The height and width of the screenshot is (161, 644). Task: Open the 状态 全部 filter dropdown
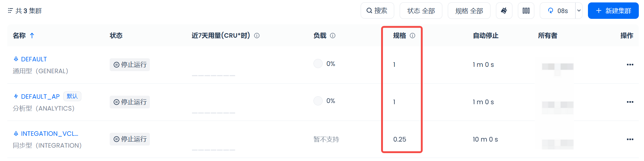[421, 11]
